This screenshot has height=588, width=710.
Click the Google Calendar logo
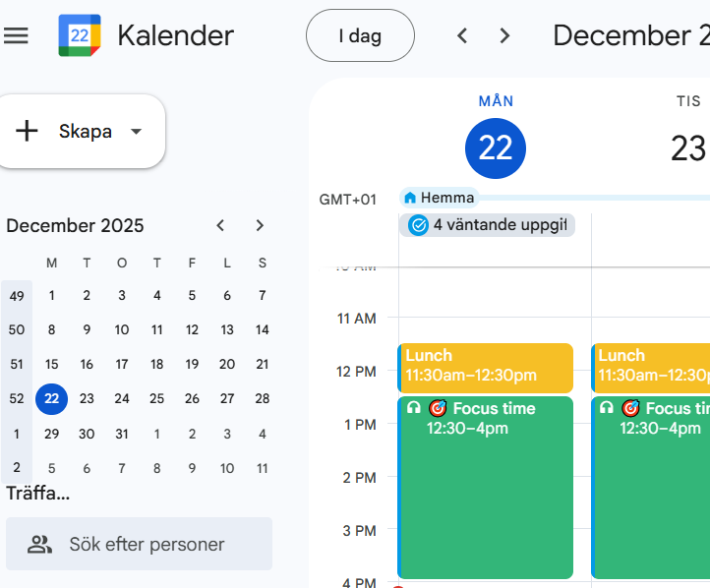click(79, 35)
